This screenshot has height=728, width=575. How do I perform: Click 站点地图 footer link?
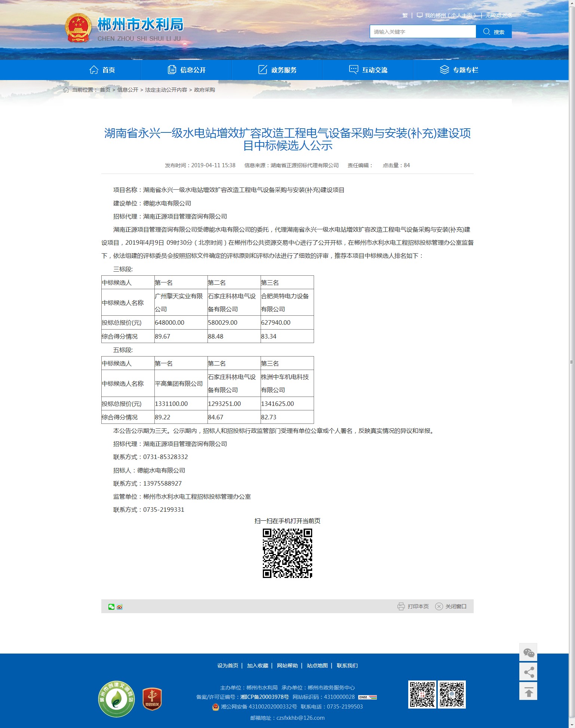[317, 666]
